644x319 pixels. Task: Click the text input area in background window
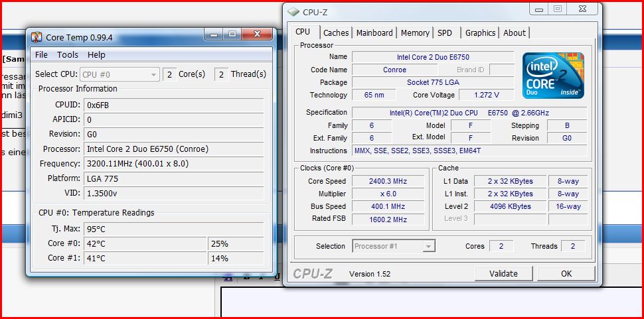(432, 302)
